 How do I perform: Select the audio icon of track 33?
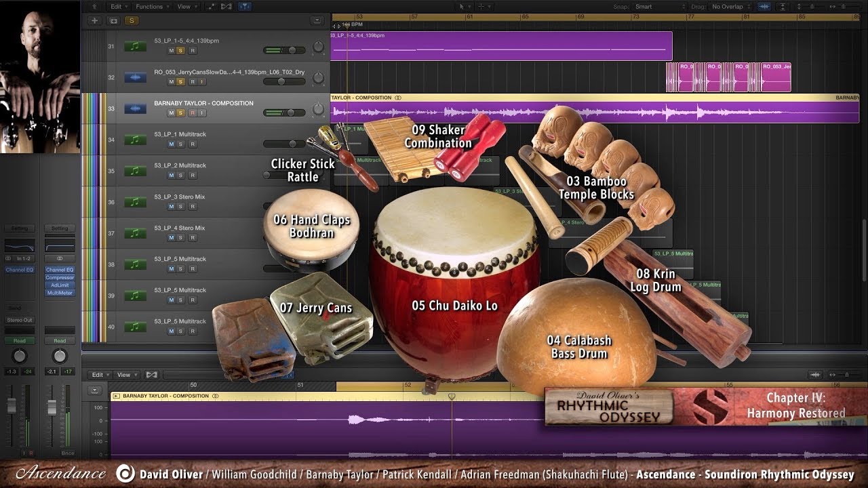[x=135, y=109]
